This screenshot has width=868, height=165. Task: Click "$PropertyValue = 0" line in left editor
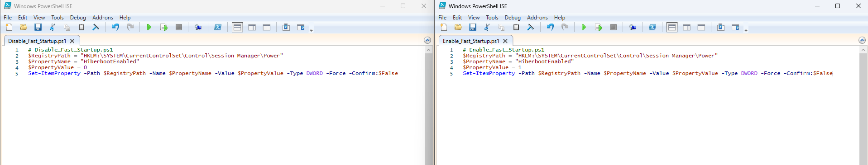pyautogui.click(x=58, y=67)
